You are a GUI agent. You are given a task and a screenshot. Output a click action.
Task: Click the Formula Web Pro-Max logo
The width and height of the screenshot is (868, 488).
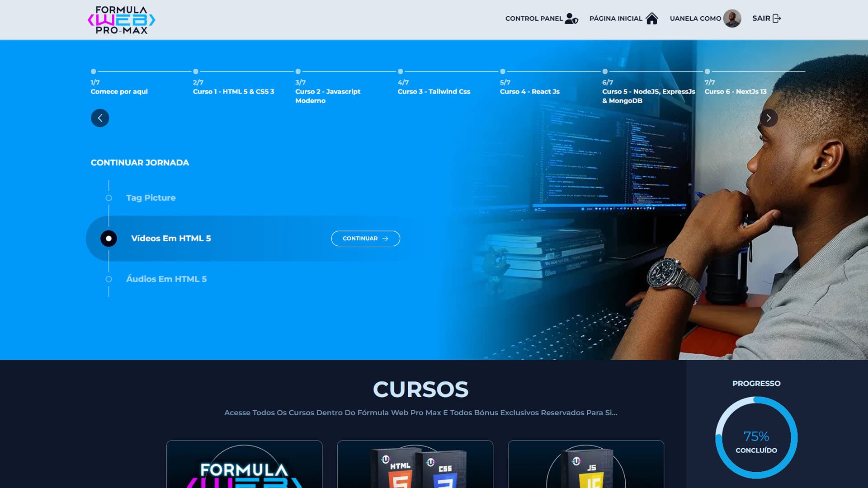point(121,20)
